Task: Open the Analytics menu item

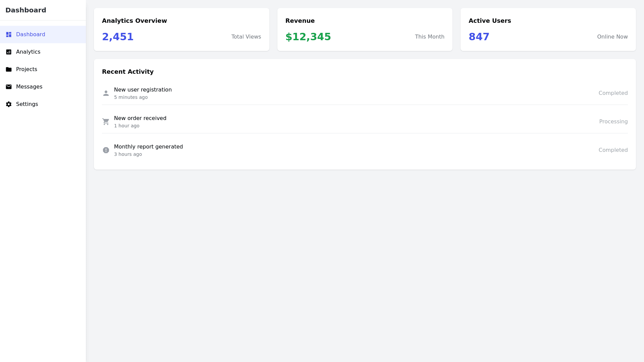Action: tap(28, 52)
